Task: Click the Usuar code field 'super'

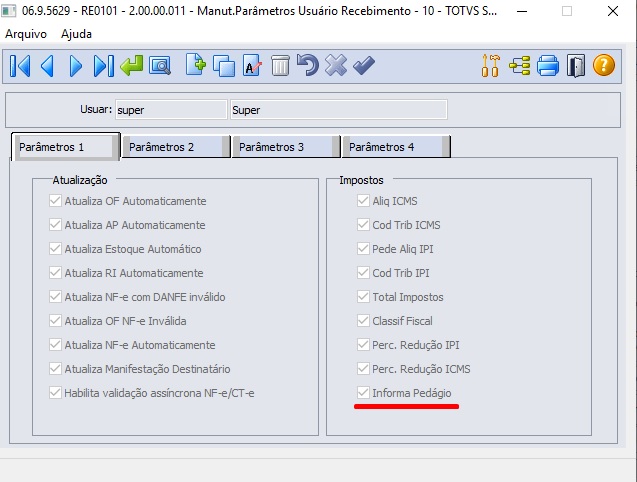Action: (171, 110)
